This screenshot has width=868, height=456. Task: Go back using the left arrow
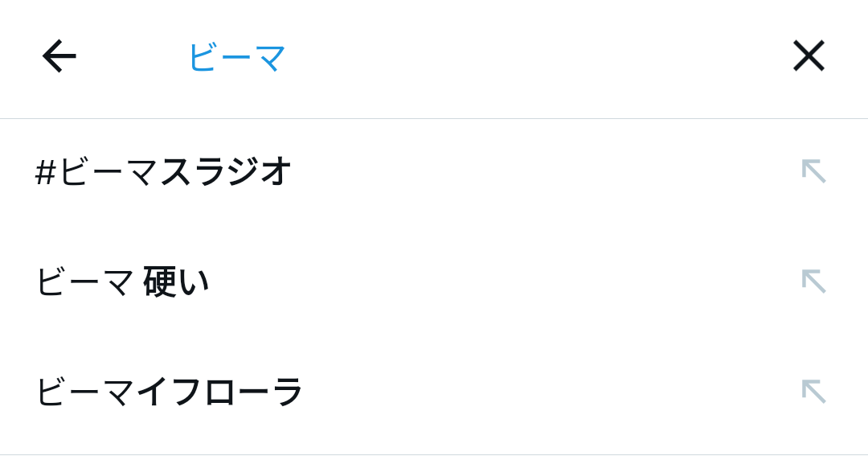click(59, 56)
